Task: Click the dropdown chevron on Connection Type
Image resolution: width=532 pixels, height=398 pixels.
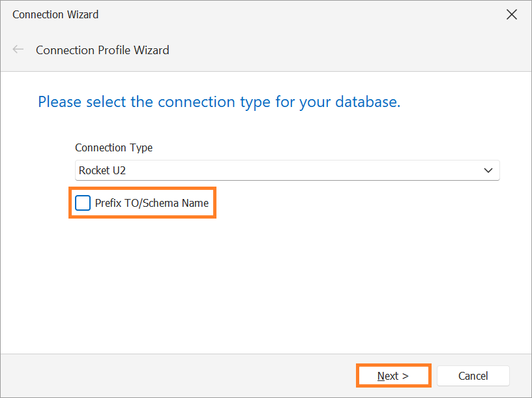Action: 488,170
